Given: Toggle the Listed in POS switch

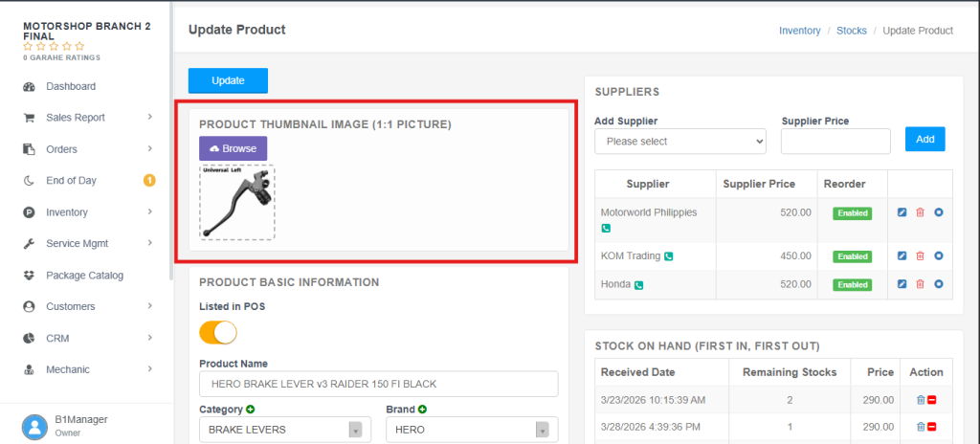Looking at the screenshot, I should [x=218, y=332].
